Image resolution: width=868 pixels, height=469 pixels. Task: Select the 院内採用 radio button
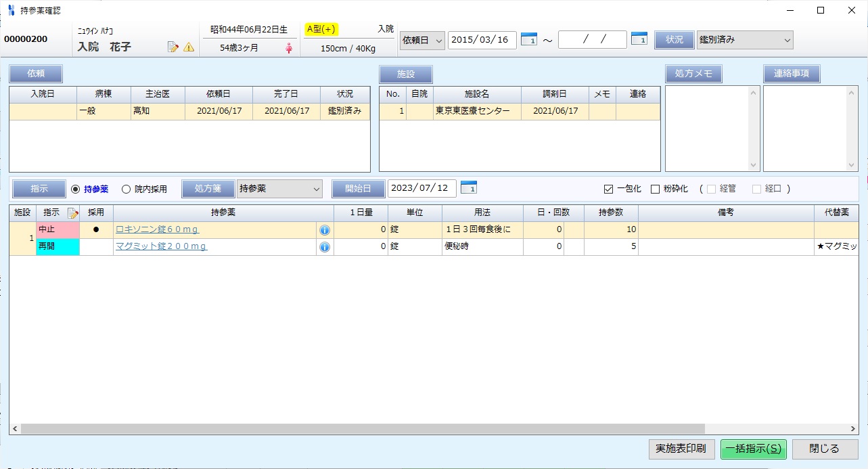pyautogui.click(x=126, y=189)
